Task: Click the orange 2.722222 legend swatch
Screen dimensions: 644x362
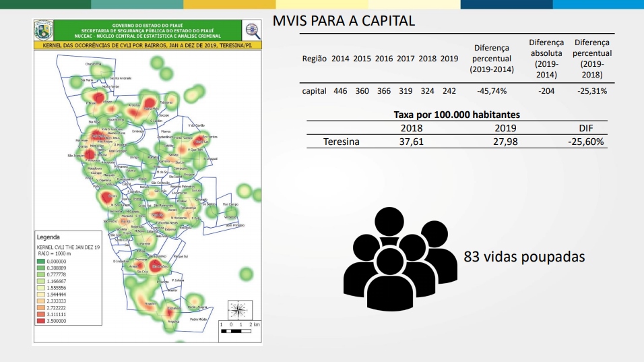Action: [x=40, y=308]
